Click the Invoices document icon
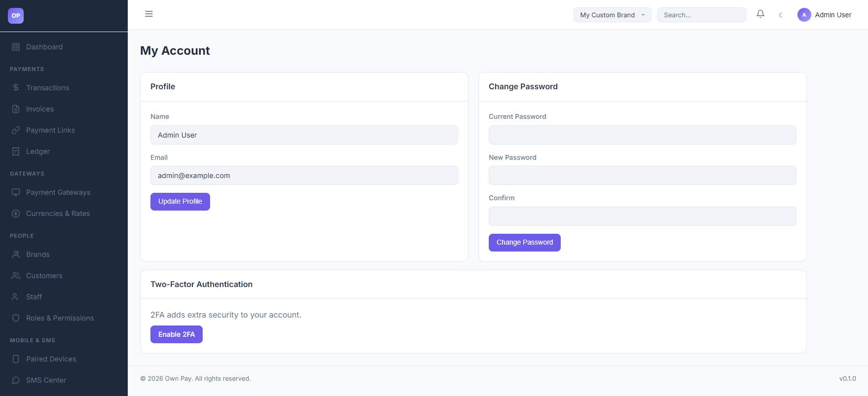Screen dimensions: 868x396 [16, 109]
